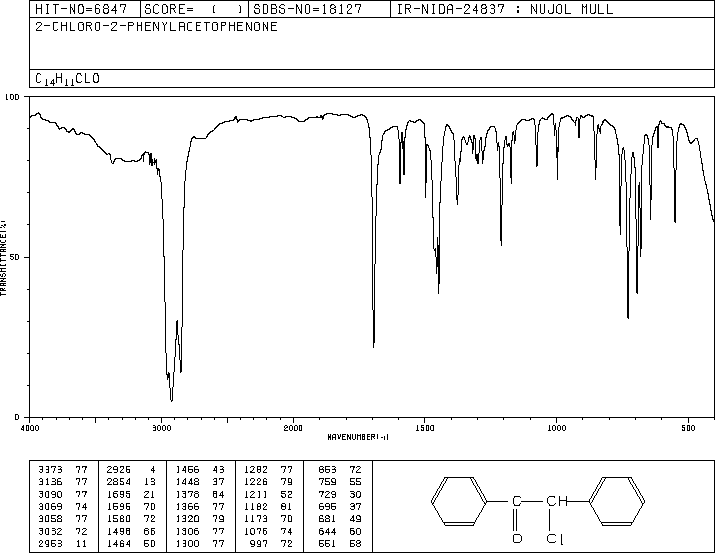Click the carbonyl peak minimum near 1695
The image size is (715, 553).
pyautogui.click(x=374, y=346)
